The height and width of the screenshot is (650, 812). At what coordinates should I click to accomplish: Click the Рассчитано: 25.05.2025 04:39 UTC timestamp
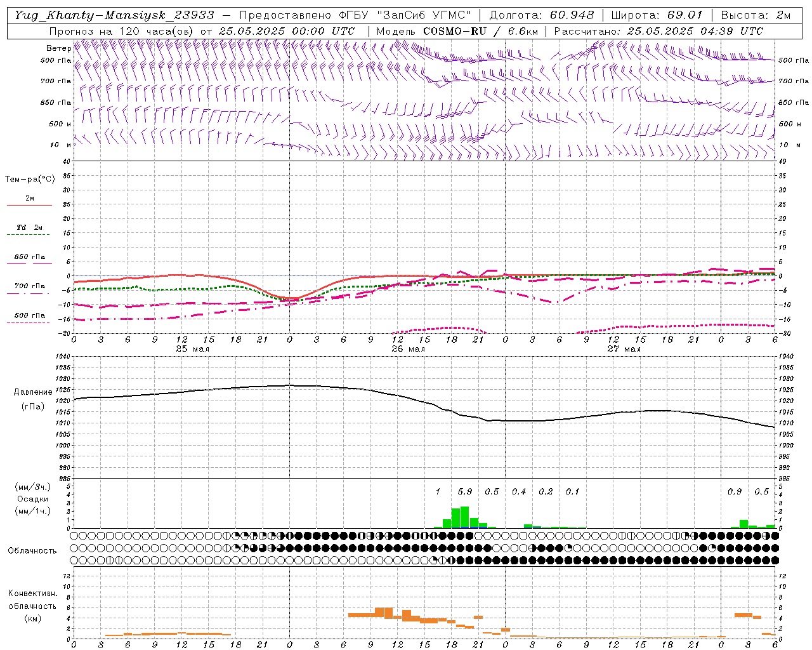point(658,31)
